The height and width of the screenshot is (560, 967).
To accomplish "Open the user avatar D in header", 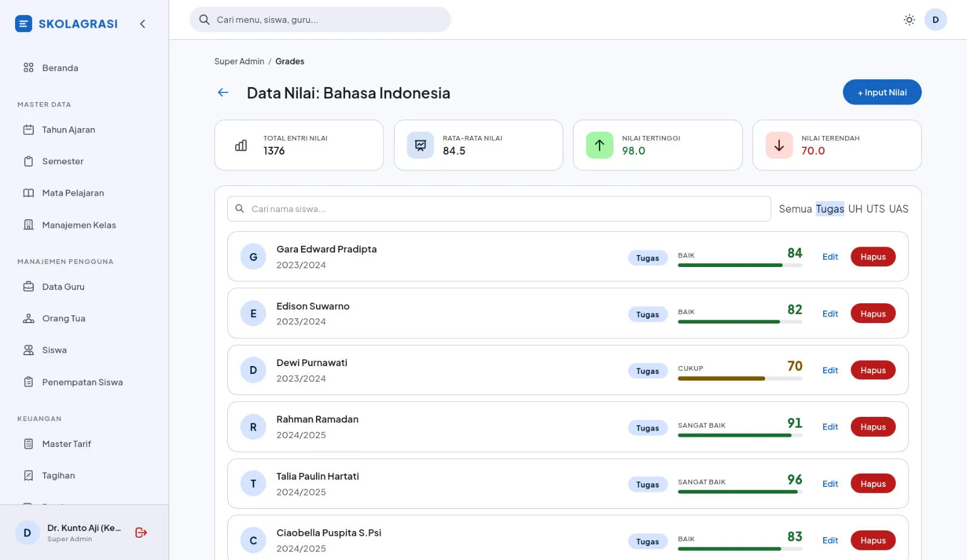I will [936, 20].
